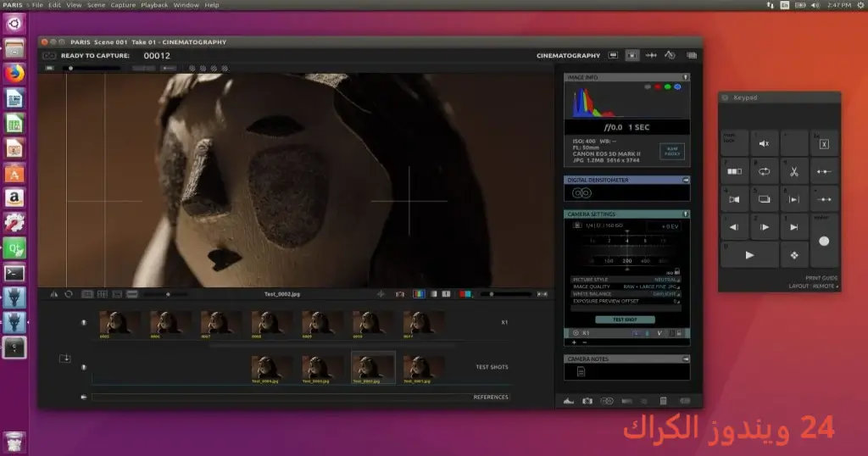Expand the References row arrow
Viewport: 868px width, 456px height.
(84, 397)
